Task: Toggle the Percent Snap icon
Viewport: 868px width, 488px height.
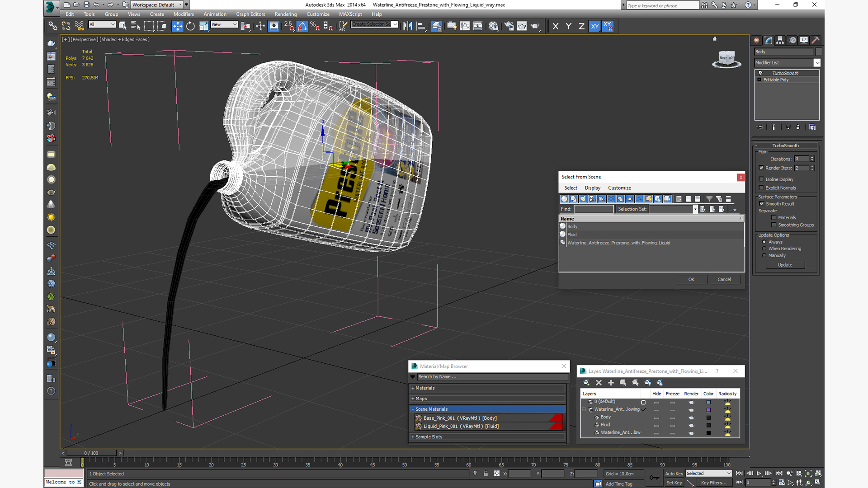Action: [x=315, y=26]
